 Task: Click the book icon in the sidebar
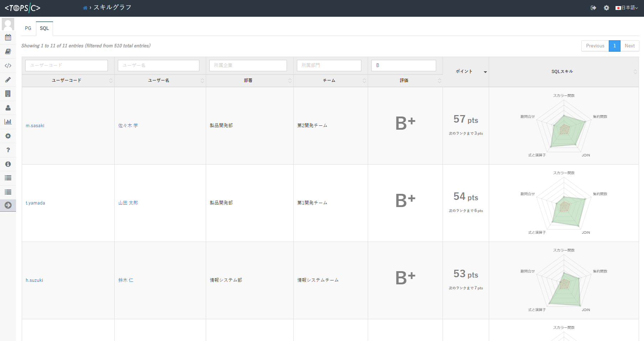(8, 52)
